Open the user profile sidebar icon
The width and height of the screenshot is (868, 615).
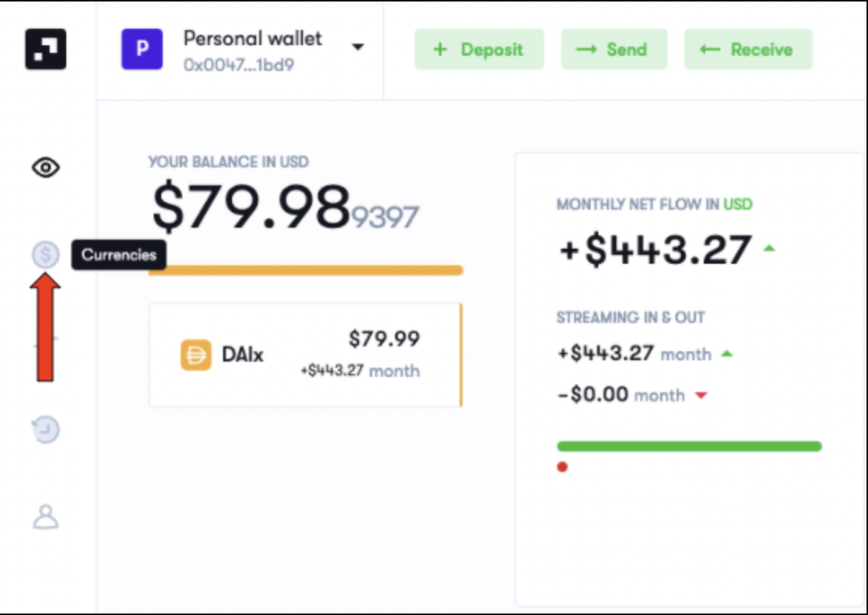pyautogui.click(x=45, y=517)
